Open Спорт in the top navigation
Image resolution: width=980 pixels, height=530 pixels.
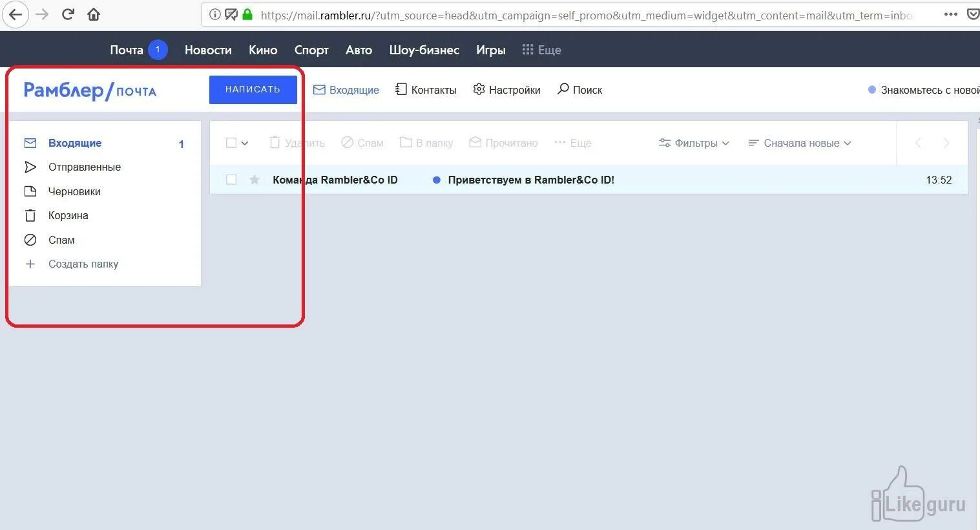click(311, 50)
